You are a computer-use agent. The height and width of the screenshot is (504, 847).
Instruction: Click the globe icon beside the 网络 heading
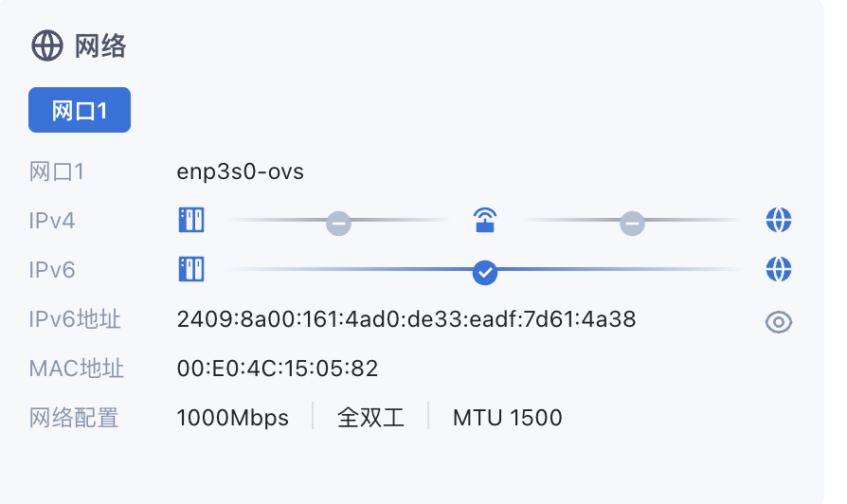point(46,45)
